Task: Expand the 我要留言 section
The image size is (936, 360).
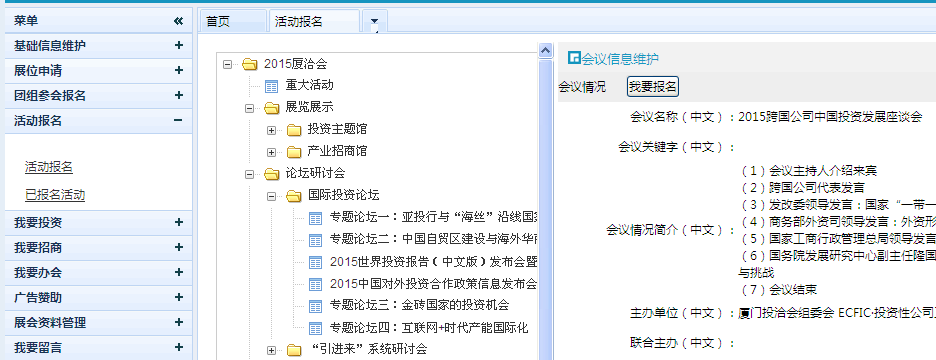Action: pyautogui.click(x=178, y=347)
